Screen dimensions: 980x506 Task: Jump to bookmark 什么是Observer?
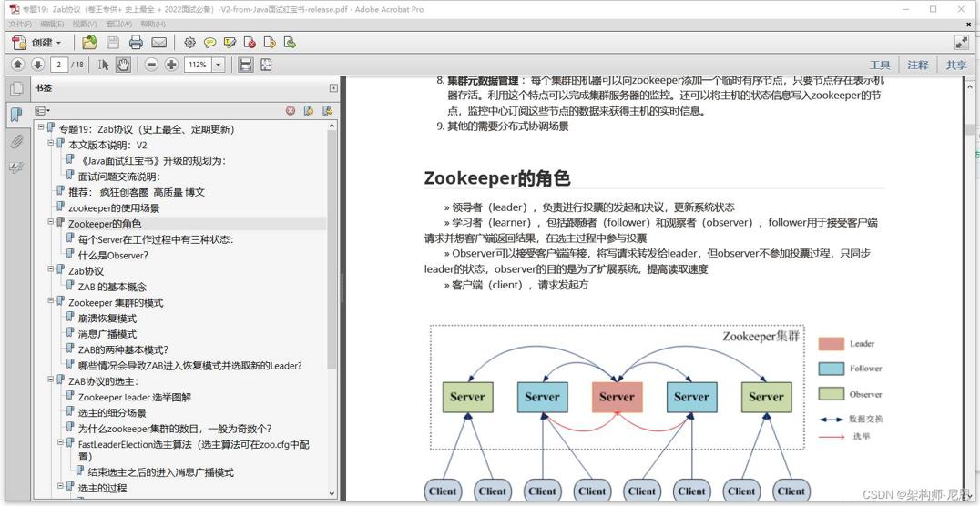[113, 256]
